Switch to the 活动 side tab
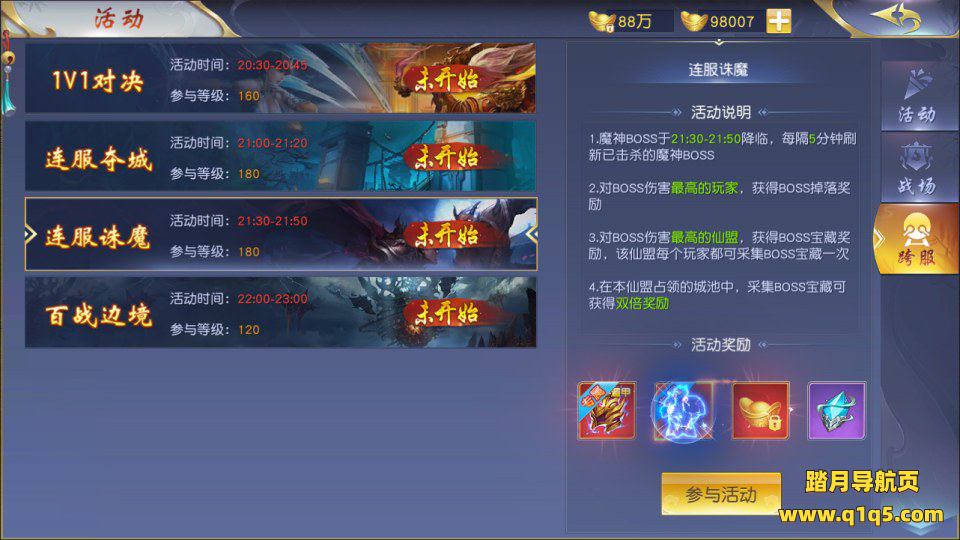The image size is (960, 540). [x=917, y=96]
